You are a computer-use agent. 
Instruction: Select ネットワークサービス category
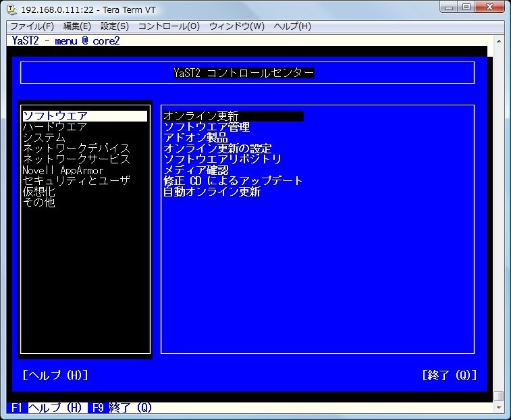coord(76,159)
